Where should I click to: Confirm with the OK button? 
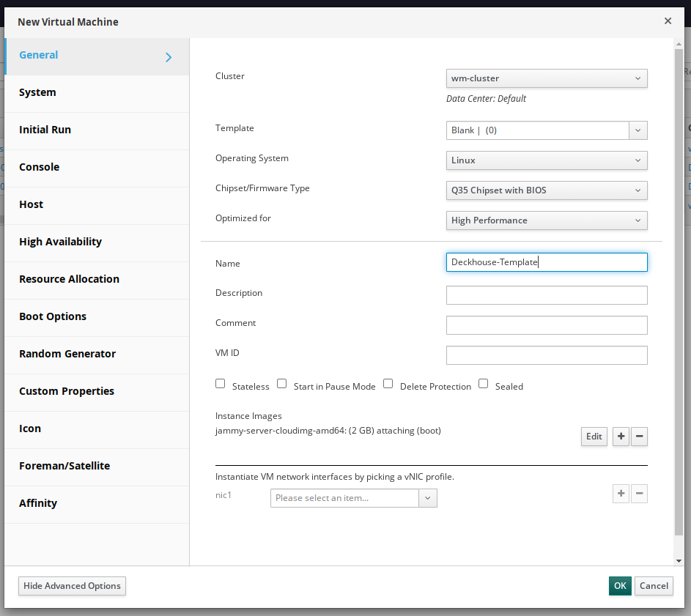620,586
